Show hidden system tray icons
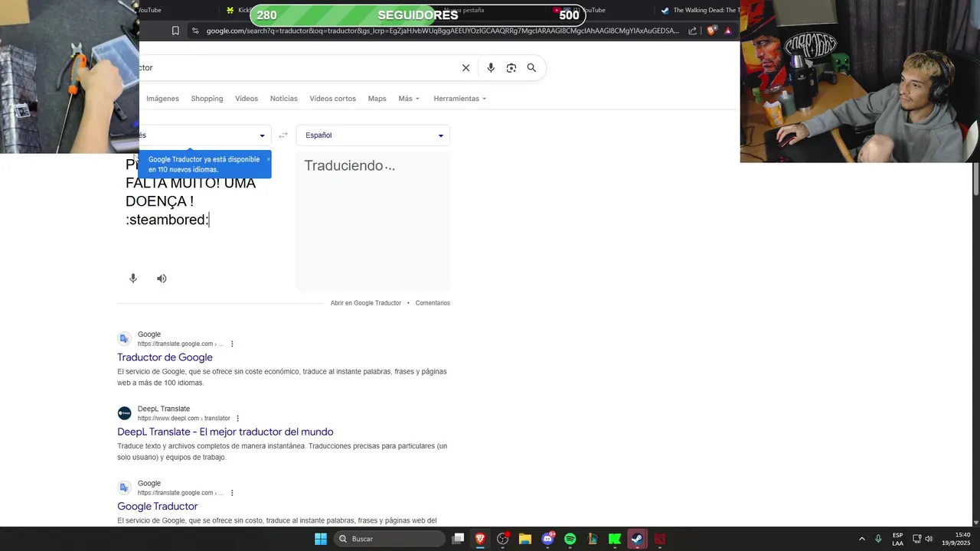 coord(861,539)
